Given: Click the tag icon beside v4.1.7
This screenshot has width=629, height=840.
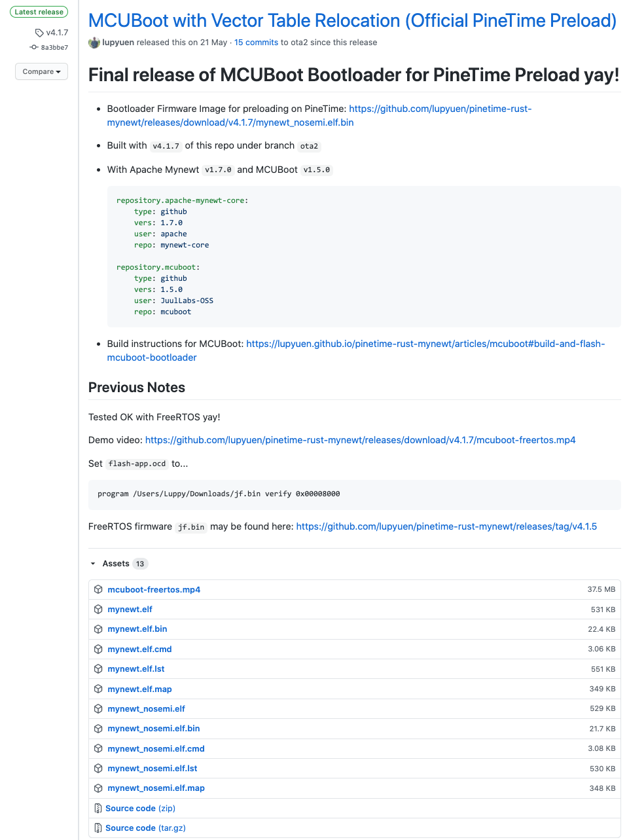Looking at the screenshot, I should 39,33.
